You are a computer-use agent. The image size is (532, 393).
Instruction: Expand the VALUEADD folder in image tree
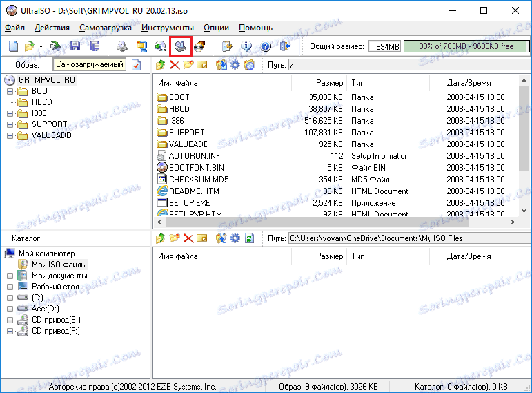pos(10,135)
